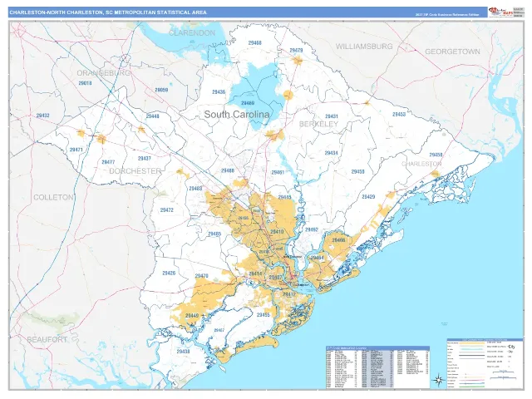Click the orange city-limits swatch in legend

[472, 343]
